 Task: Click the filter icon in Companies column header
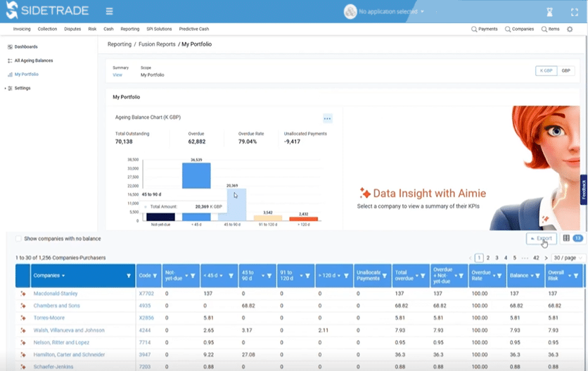129,276
